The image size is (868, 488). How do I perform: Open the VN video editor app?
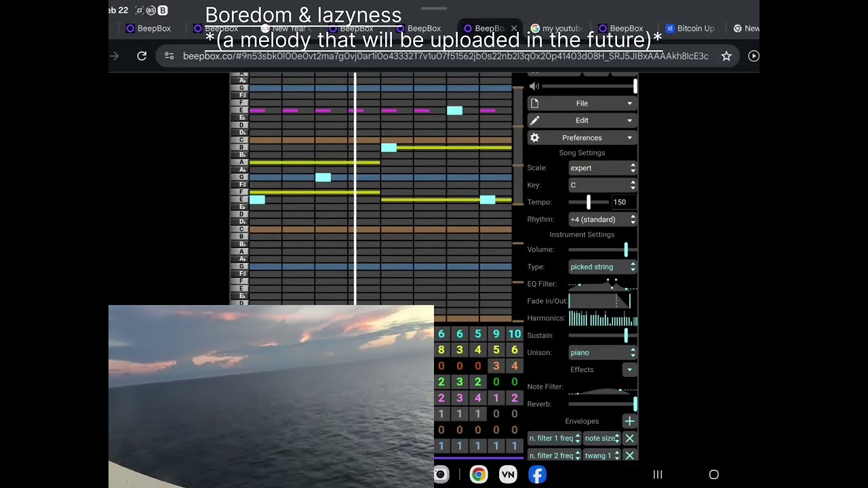(x=508, y=474)
